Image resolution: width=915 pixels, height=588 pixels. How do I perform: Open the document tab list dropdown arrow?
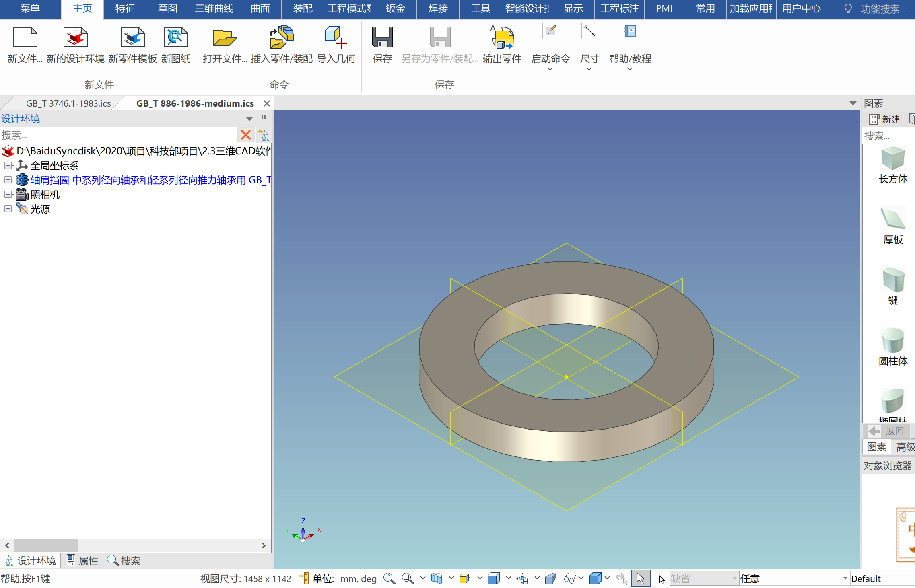tap(853, 103)
